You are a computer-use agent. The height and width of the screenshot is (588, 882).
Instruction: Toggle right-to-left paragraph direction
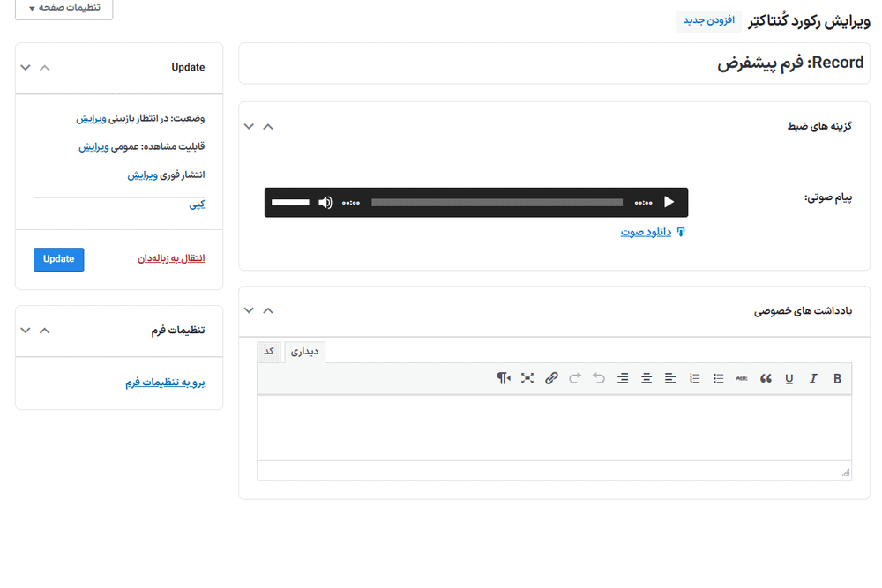[504, 378]
